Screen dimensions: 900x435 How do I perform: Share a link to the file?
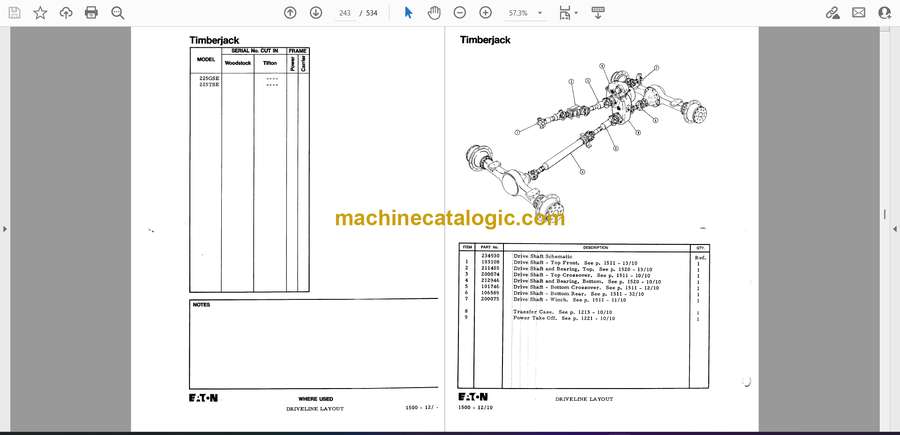point(832,13)
